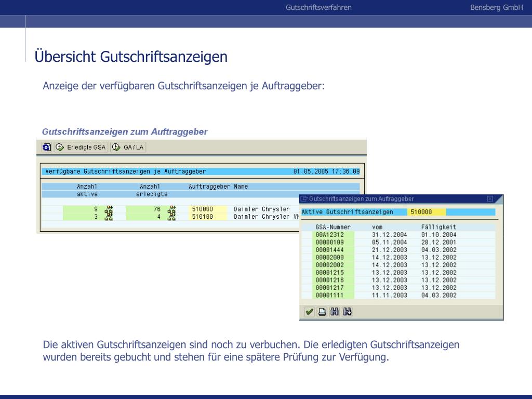Select GSA number 00002000
532x399 pixels.
(329, 257)
